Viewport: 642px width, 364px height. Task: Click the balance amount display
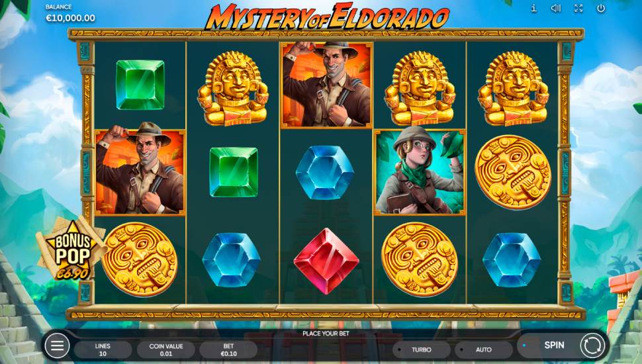click(70, 18)
